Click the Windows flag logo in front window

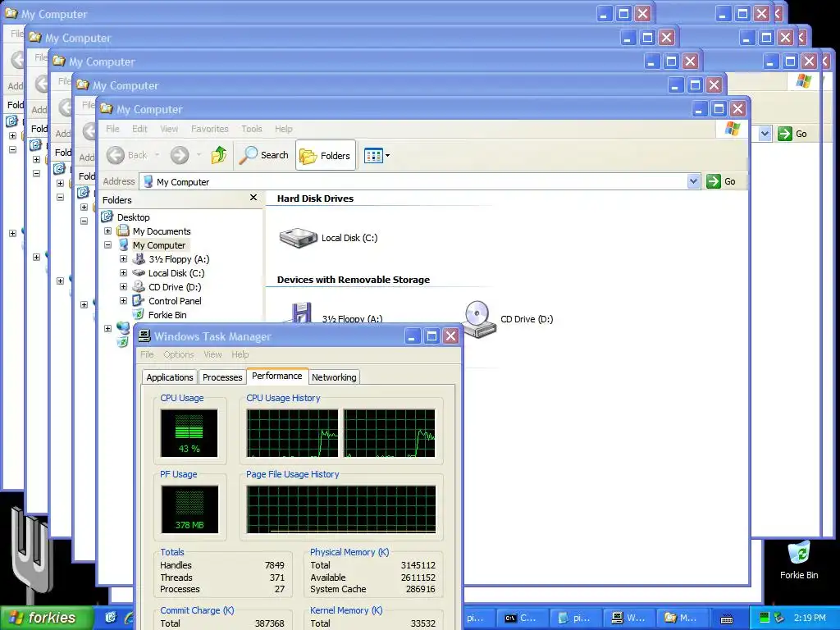coord(732,129)
